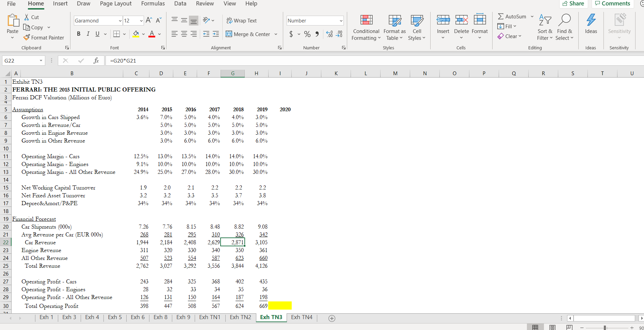Image resolution: width=644 pixels, height=330 pixels.
Task: Open the Number format dropdown
Action: tap(341, 21)
